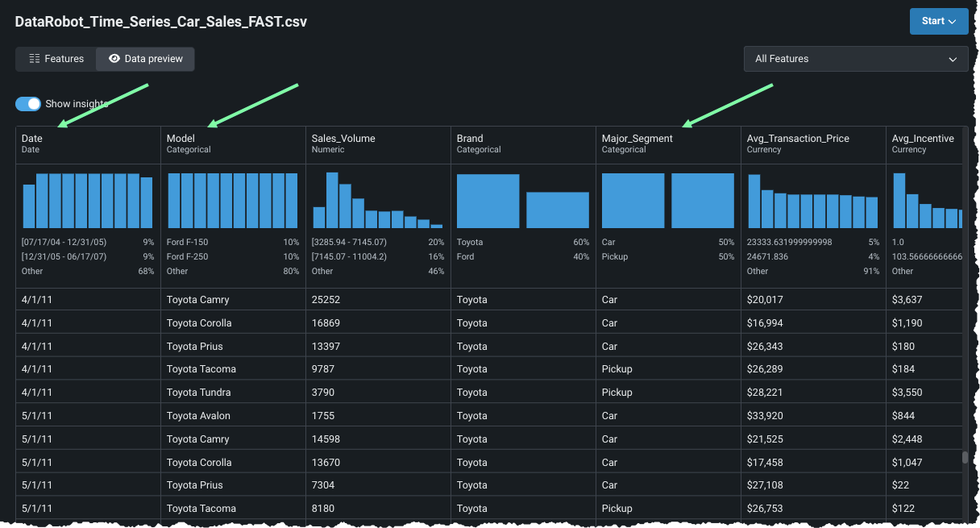Click the Toyota bar in Brand histogram

(x=488, y=201)
